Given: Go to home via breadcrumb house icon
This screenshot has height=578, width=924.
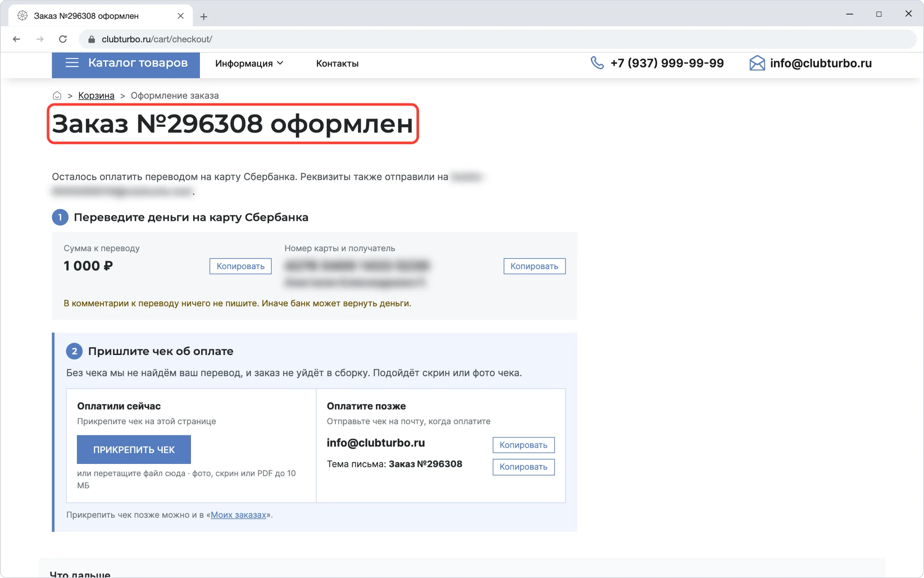Looking at the screenshot, I should 57,96.
